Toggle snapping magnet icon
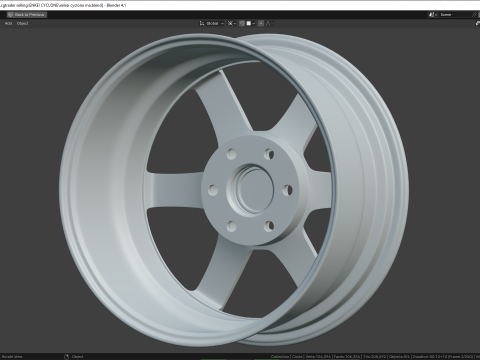480x360 pixels. [x=242, y=23]
